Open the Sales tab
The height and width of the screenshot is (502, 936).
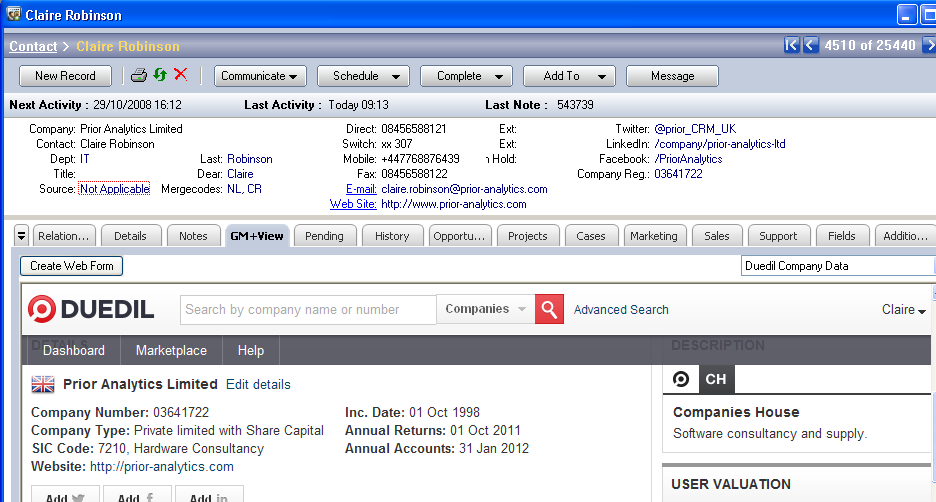coord(717,236)
